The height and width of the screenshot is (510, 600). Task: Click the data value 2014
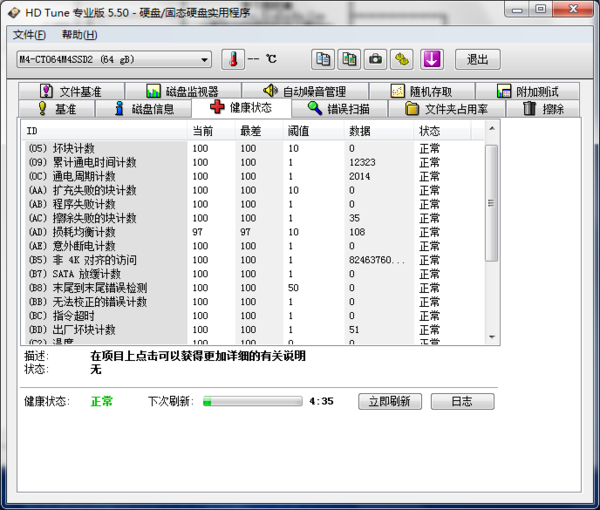(359, 176)
